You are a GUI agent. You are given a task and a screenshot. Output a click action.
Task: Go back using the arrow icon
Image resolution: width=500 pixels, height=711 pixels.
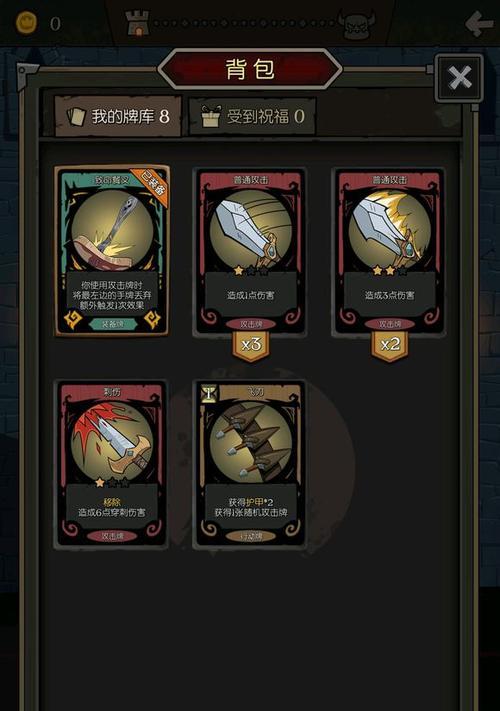click(x=479, y=23)
